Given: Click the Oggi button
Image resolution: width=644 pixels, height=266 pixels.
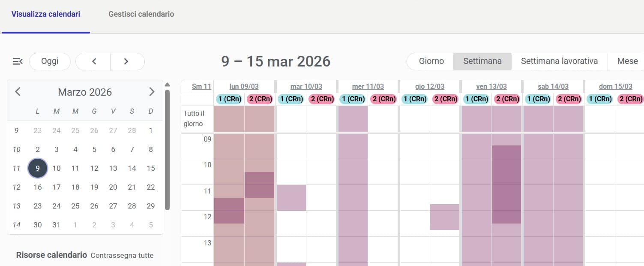Looking at the screenshot, I should pos(50,61).
